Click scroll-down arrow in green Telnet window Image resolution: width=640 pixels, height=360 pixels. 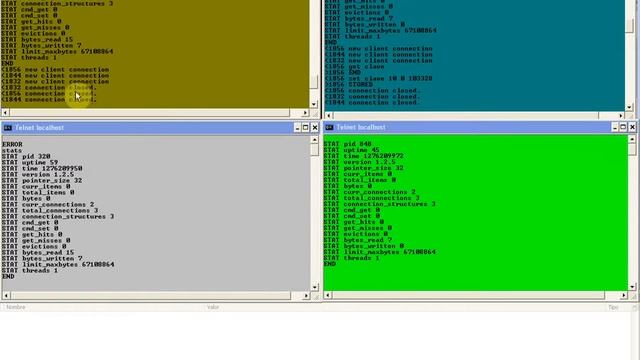[x=632, y=287]
